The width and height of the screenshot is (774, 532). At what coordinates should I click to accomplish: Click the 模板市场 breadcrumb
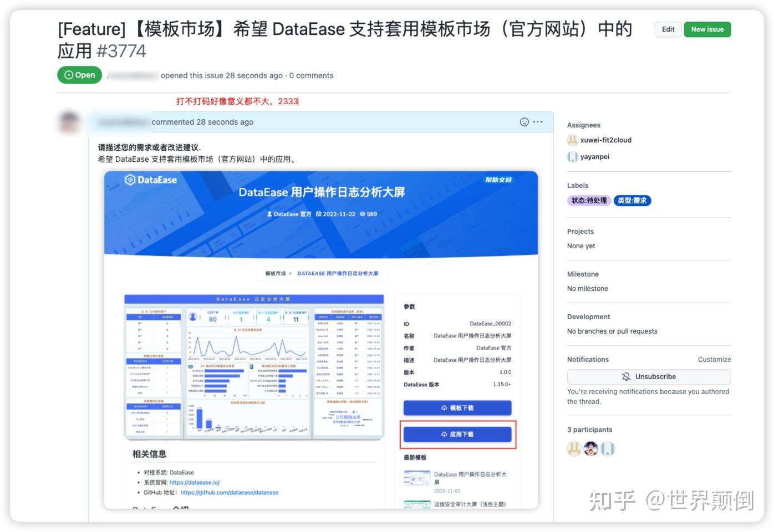point(276,274)
